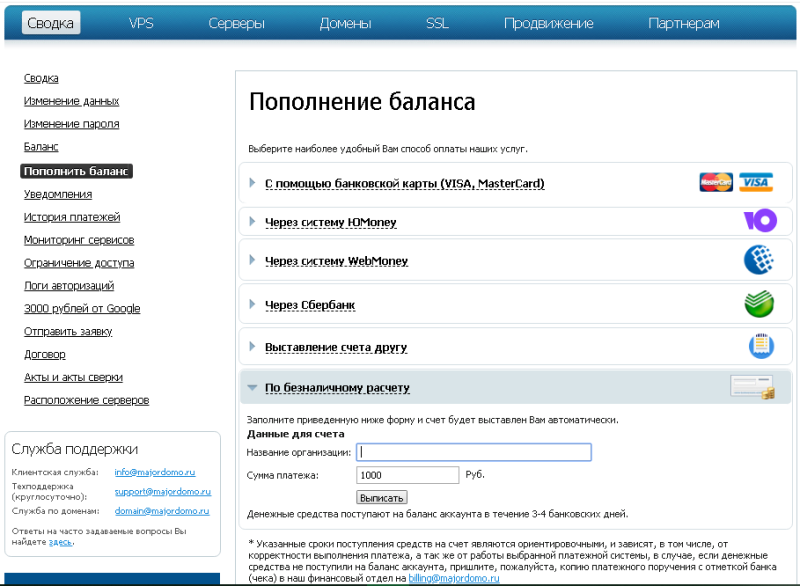Open the Домены tab
Viewport: 800px width, 586px height.
coord(345,23)
